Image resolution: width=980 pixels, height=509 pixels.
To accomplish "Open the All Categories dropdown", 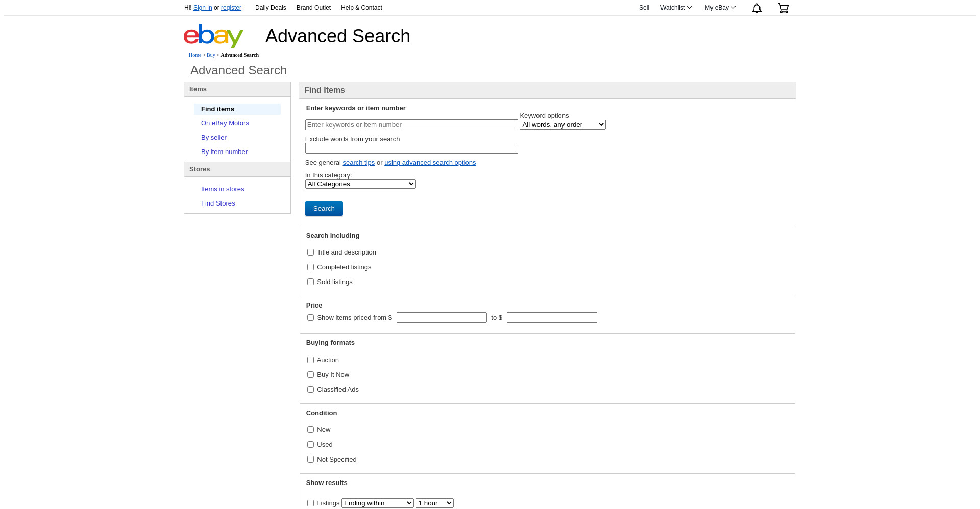I will pos(360,184).
